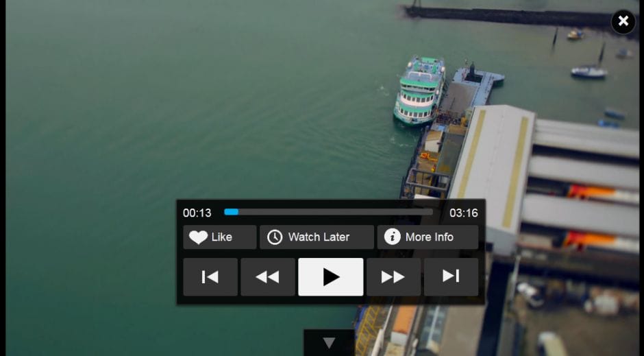Image resolution: width=644 pixels, height=356 pixels.
Task: Skip to the previous video
Action: coord(210,276)
